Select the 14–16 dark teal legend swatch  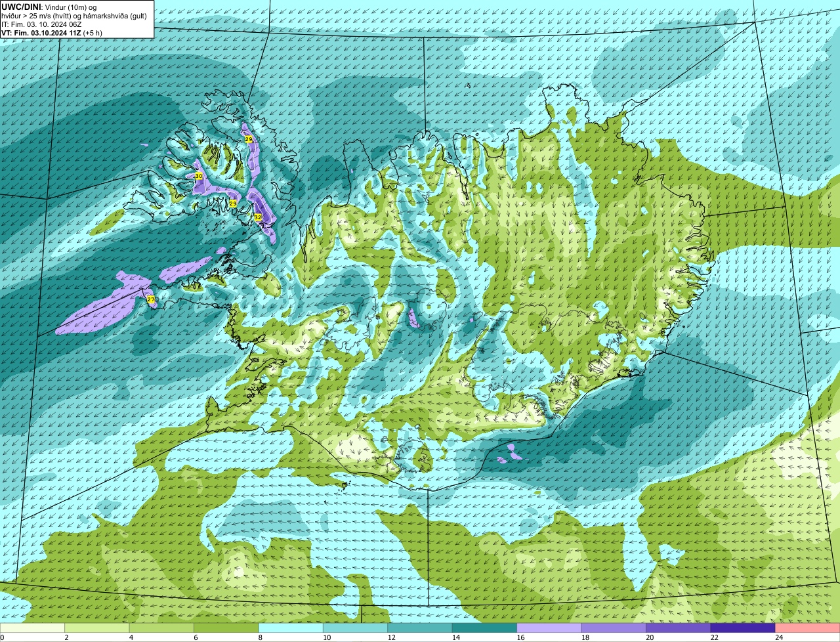point(485,628)
